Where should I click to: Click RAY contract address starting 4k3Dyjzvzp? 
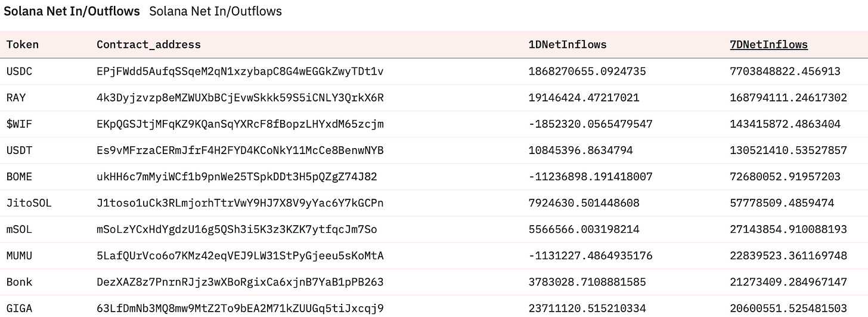(240, 97)
